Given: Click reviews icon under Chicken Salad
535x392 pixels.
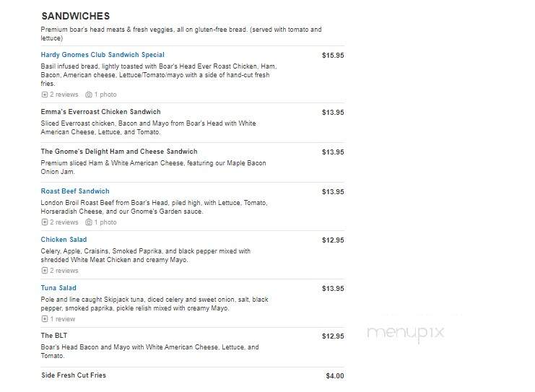Looking at the screenshot, I should [44, 271].
